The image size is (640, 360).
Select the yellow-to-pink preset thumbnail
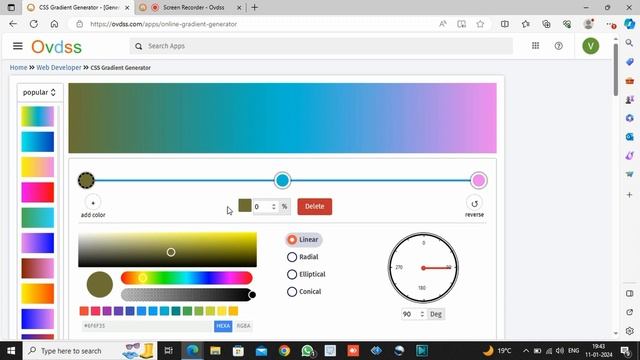coord(38,167)
